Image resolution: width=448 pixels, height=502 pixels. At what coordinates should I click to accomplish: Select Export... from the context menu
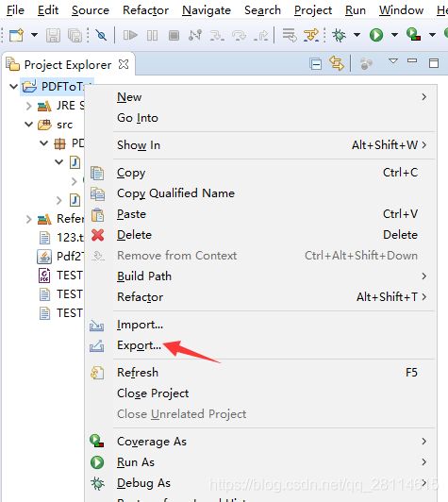140,345
